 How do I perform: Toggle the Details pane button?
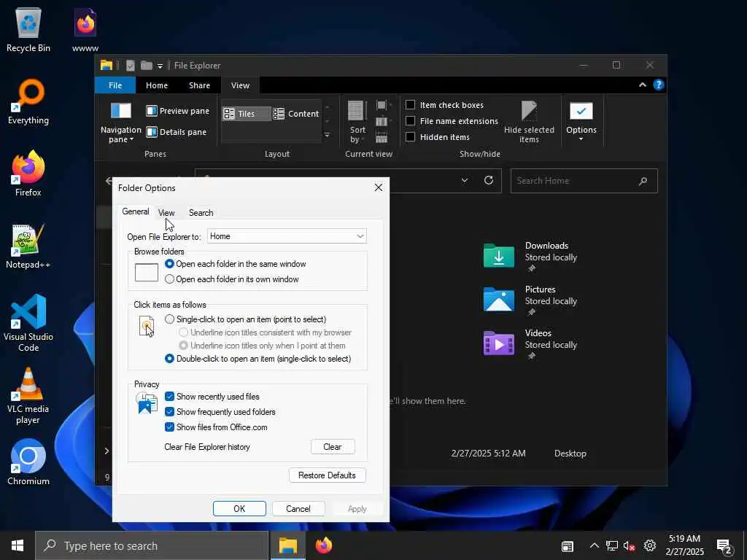177,132
